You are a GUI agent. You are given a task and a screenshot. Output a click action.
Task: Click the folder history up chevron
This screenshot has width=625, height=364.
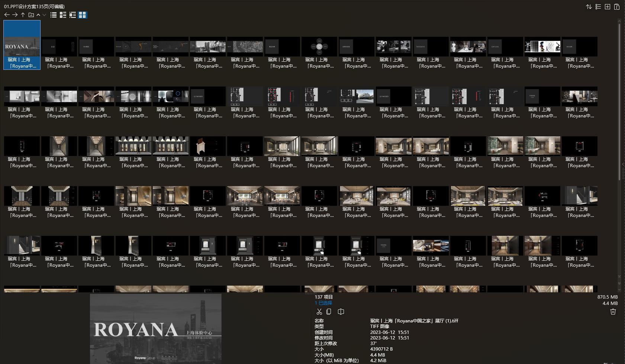pos(38,15)
